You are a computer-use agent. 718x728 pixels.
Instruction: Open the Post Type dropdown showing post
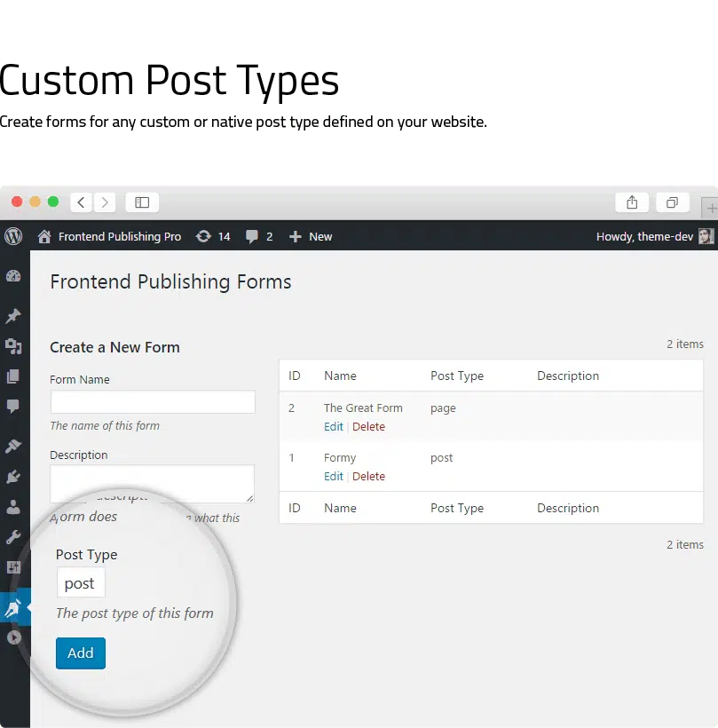[81, 583]
